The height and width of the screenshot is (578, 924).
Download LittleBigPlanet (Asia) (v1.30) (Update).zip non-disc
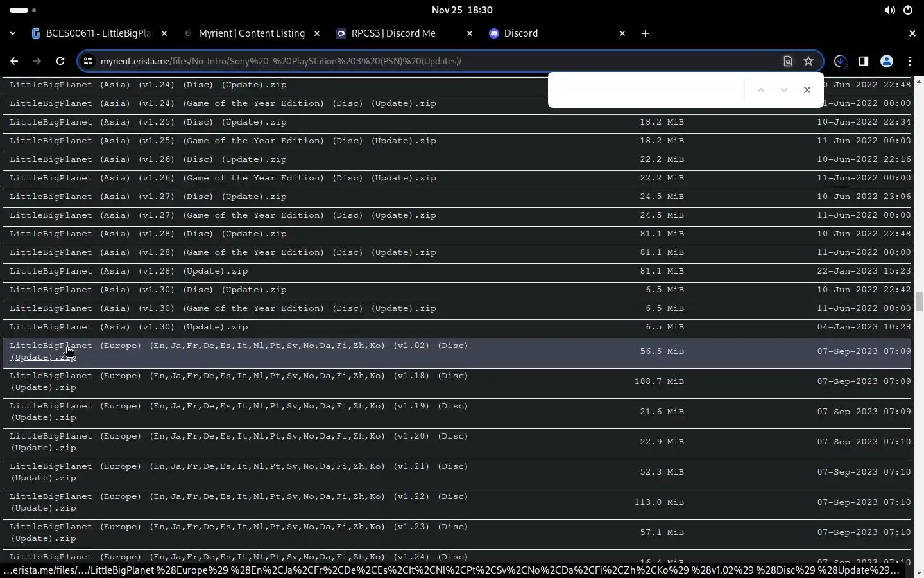click(x=128, y=327)
